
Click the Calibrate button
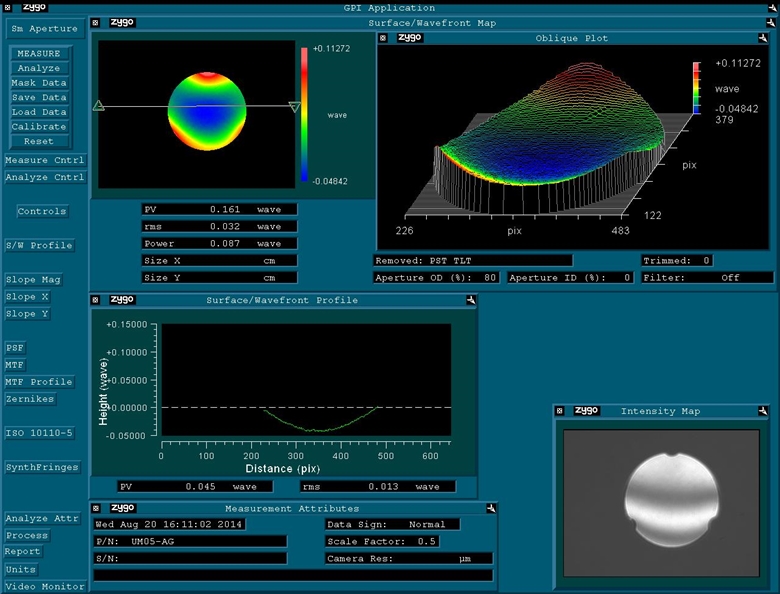(39, 127)
